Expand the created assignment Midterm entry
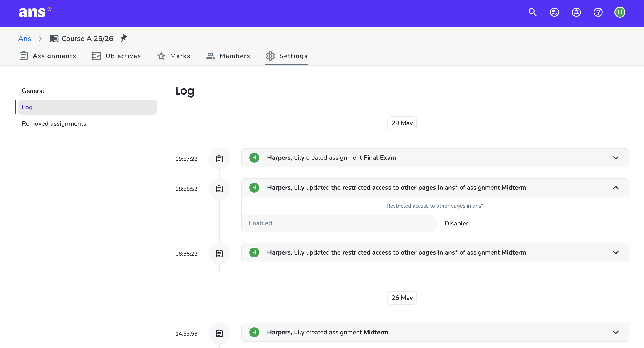The image size is (644, 348). 615,332
